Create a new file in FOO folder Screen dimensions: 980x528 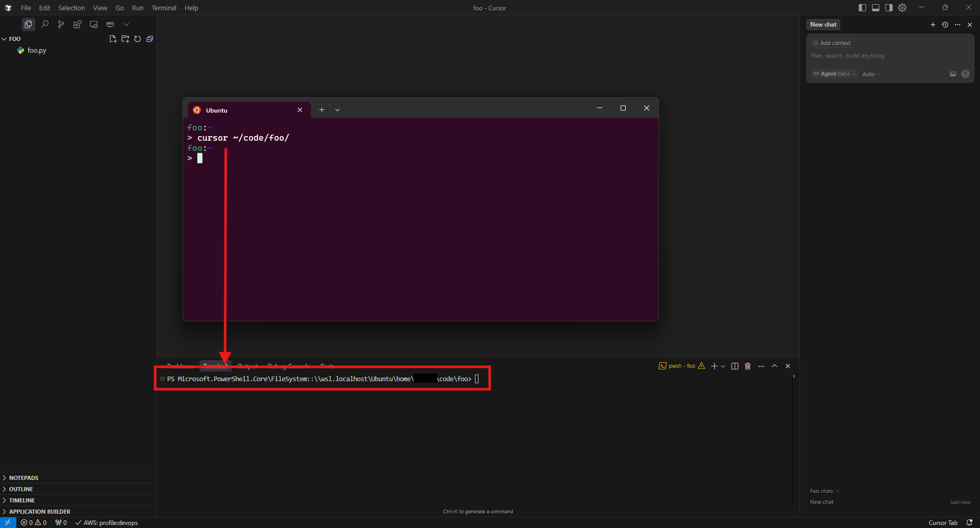click(x=113, y=39)
